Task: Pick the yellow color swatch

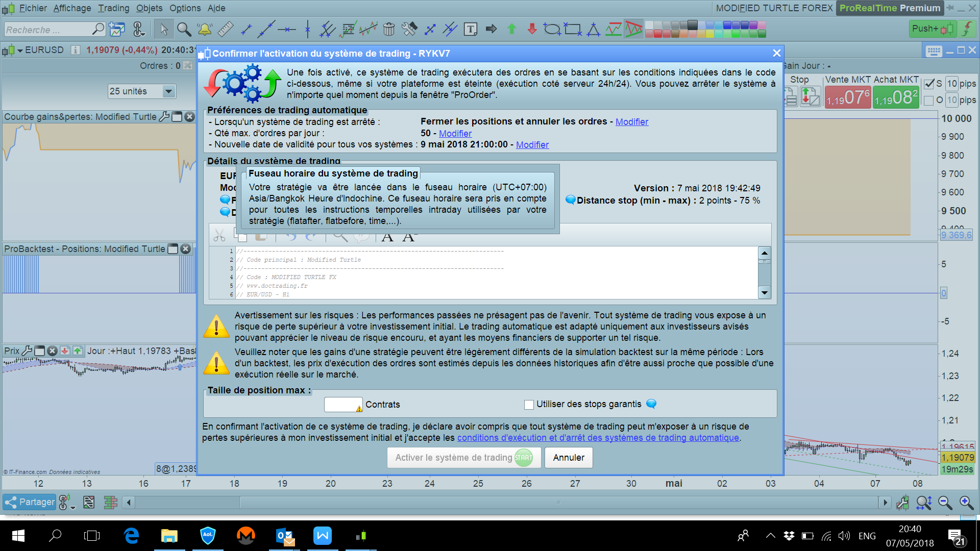Action: (710, 34)
